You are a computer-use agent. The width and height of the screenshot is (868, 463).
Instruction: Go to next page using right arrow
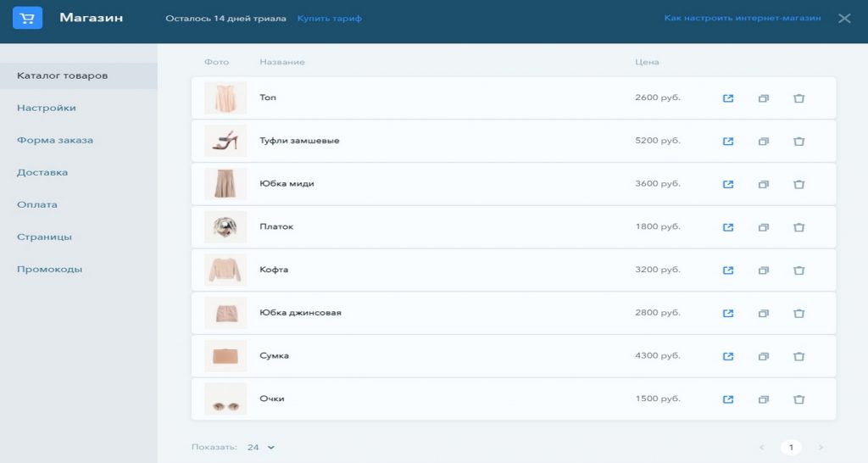[820, 447]
